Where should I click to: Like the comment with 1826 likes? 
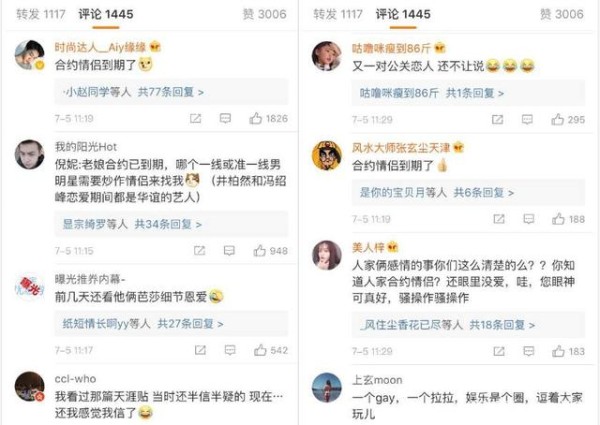256,119
